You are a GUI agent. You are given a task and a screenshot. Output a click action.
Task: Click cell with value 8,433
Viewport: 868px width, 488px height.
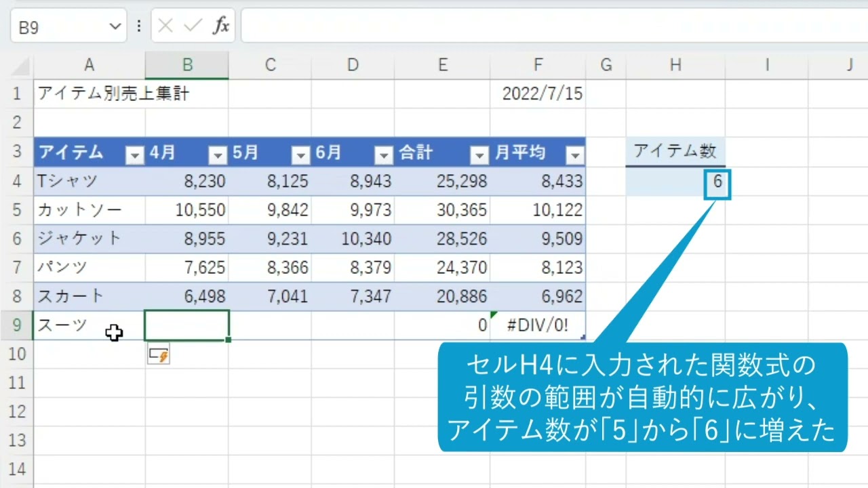pyautogui.click(x=538, y=181)
